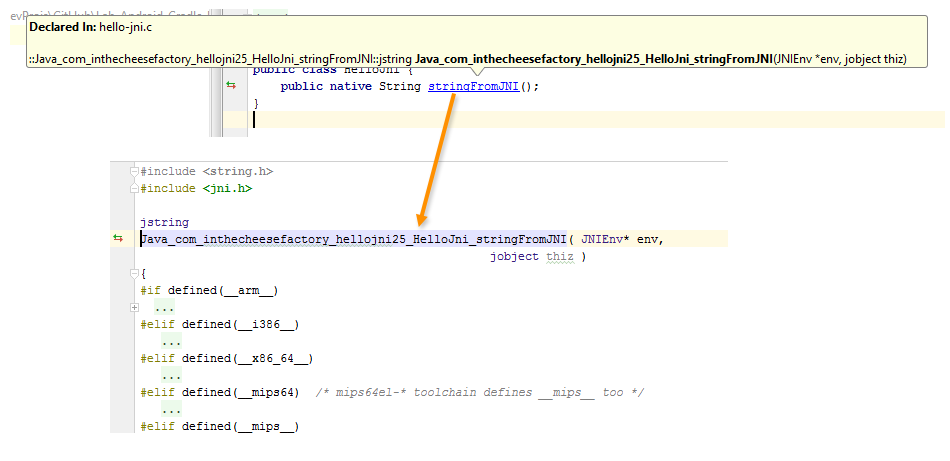The width and height of the screenshot is (950, 461).
Task: Click the jstring return type
Action: (x=164, y=222)
